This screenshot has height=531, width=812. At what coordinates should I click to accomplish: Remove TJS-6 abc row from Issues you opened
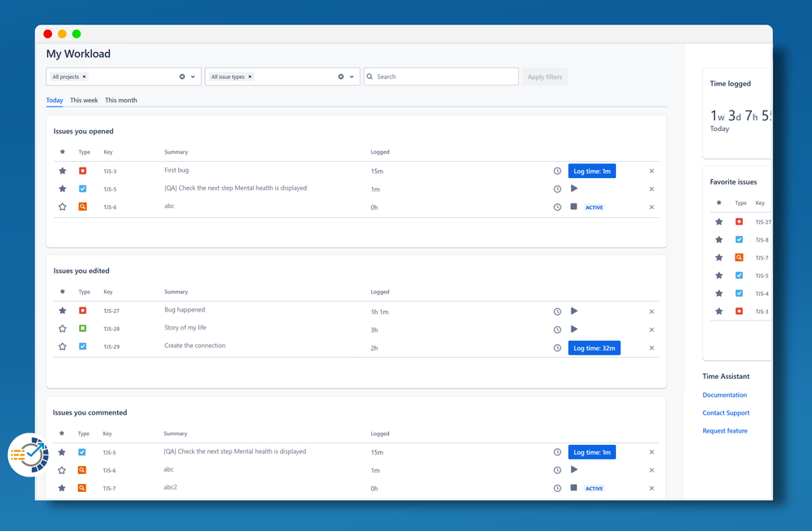tap(652, 207)
